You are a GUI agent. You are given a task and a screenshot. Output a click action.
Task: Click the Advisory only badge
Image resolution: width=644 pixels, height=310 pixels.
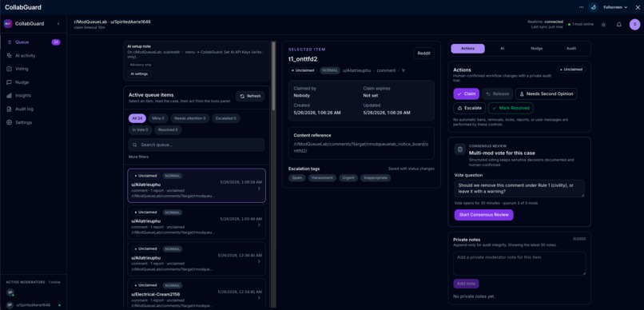(x=141, y=65)
